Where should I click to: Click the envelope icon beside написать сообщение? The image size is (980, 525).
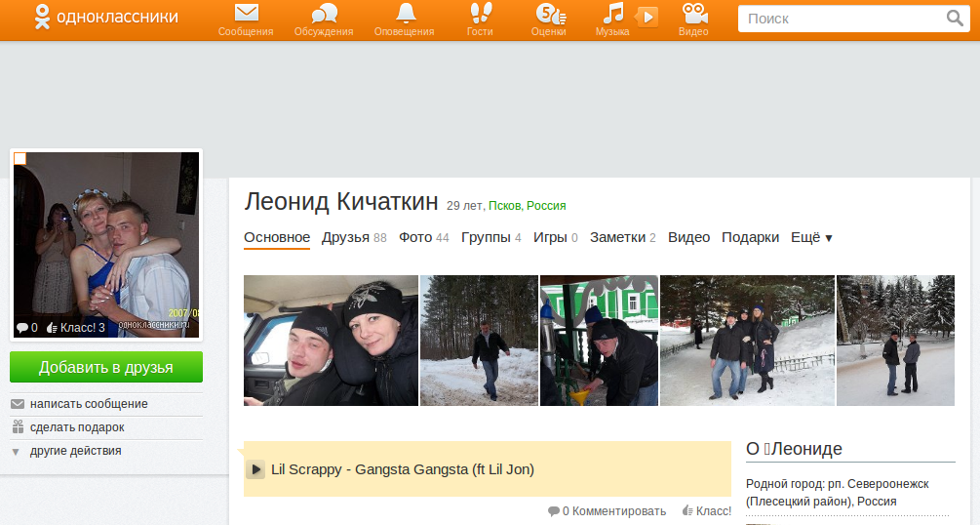point(18,404)
